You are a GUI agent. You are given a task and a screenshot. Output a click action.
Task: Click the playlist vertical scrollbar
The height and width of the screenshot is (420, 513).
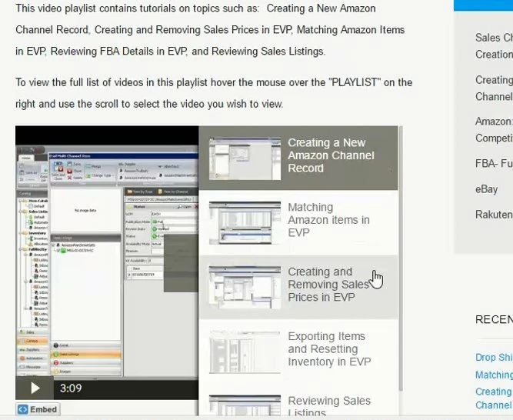coord(401,258)
